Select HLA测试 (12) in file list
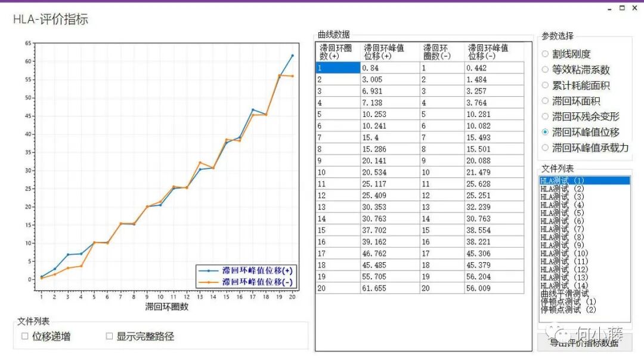This screenshot has height=363, width=644. tap(584, 269)
